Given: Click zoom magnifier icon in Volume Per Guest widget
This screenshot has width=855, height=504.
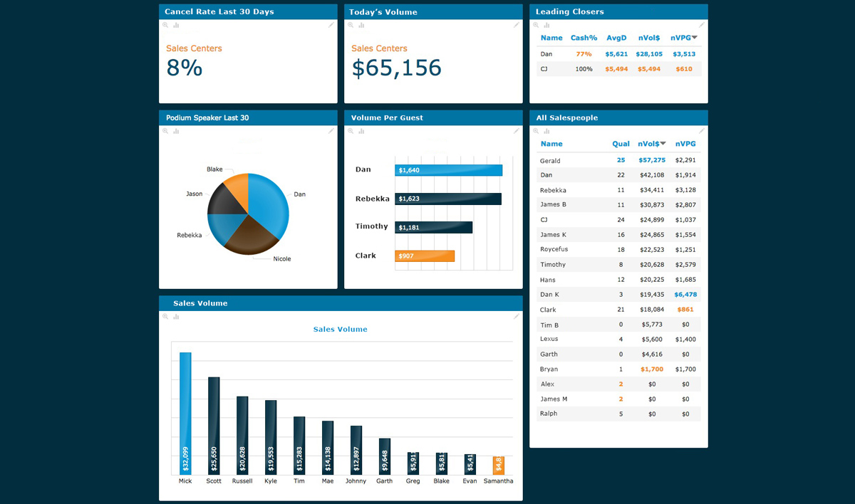Looking at the screenshot, I should click(x=351, y=131).
